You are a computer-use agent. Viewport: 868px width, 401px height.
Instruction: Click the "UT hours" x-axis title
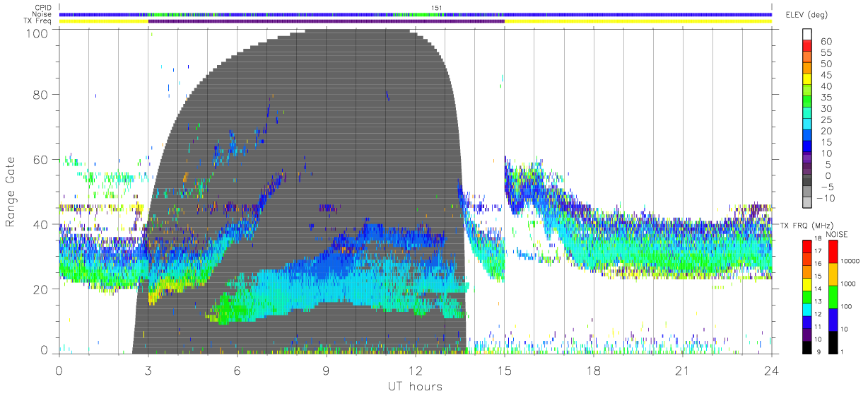tap(415, 386)
